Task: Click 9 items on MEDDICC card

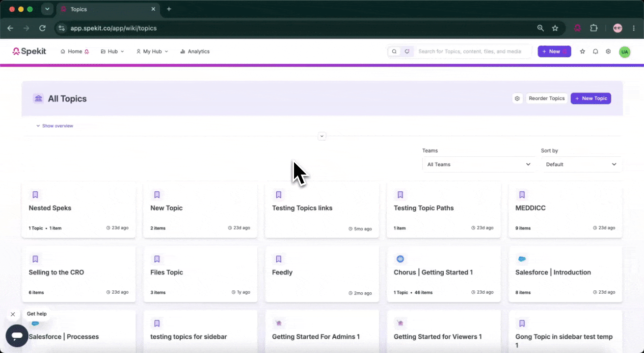Action: click(x=523, y=228)
